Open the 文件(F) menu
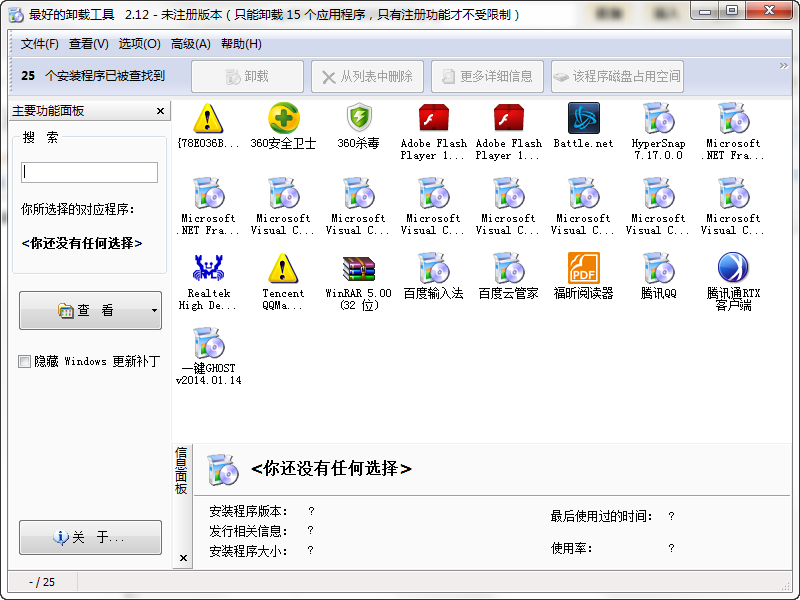Viewport: 800px width, 600px height. [39, 44]
